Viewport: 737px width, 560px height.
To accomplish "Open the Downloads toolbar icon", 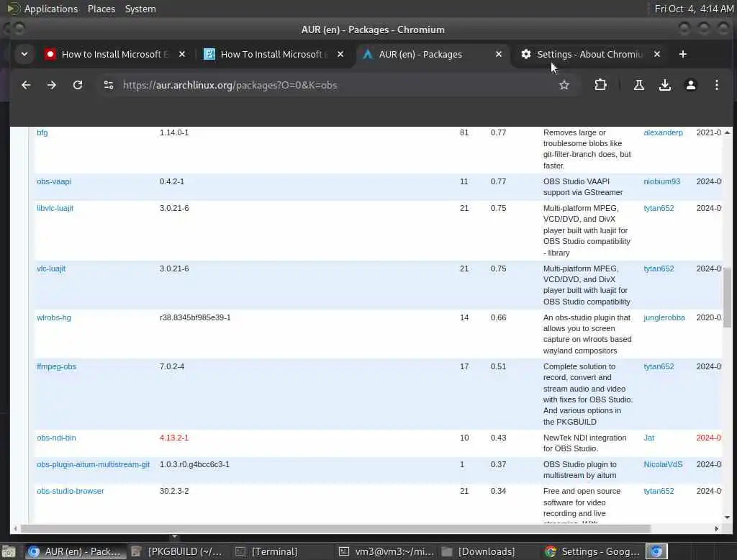I will coord(664,85).
